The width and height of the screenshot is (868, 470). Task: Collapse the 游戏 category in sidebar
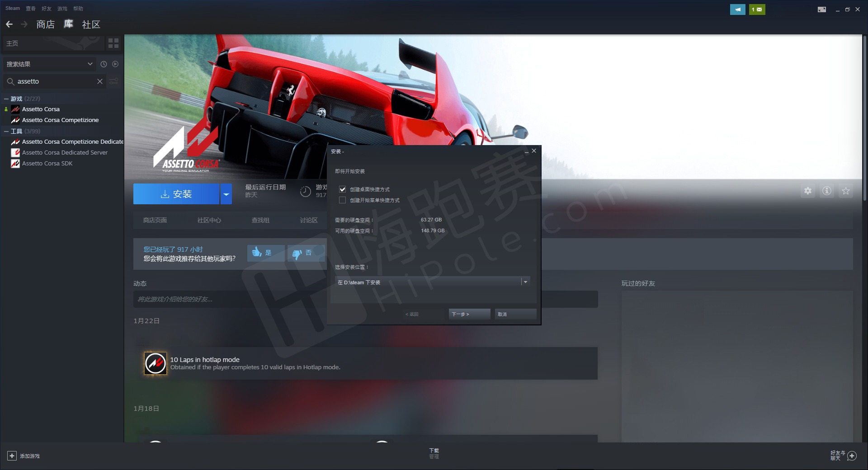pyautogui.click(x=6, y=99)
